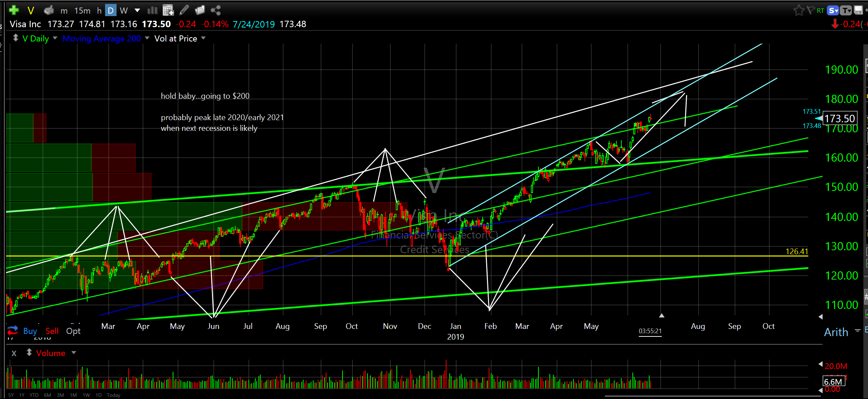Viewport: 868px width, 399px height.
Task: Click the green plus add-chart icon
Action: (x=14, y=10)
